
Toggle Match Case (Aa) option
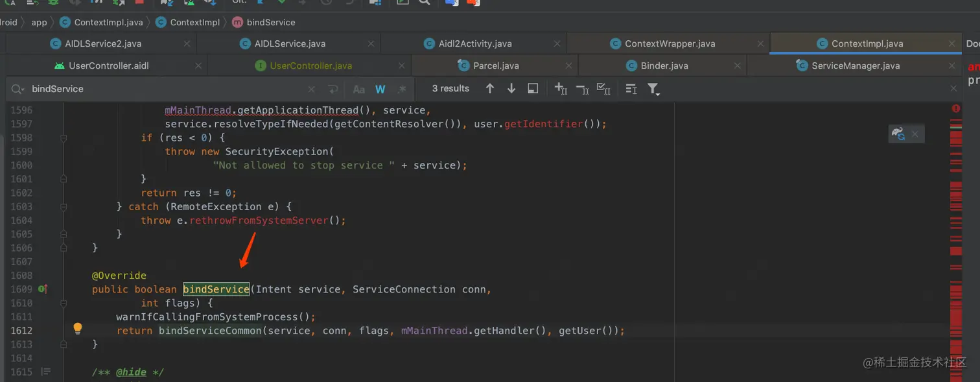click(x=358, y=89)
